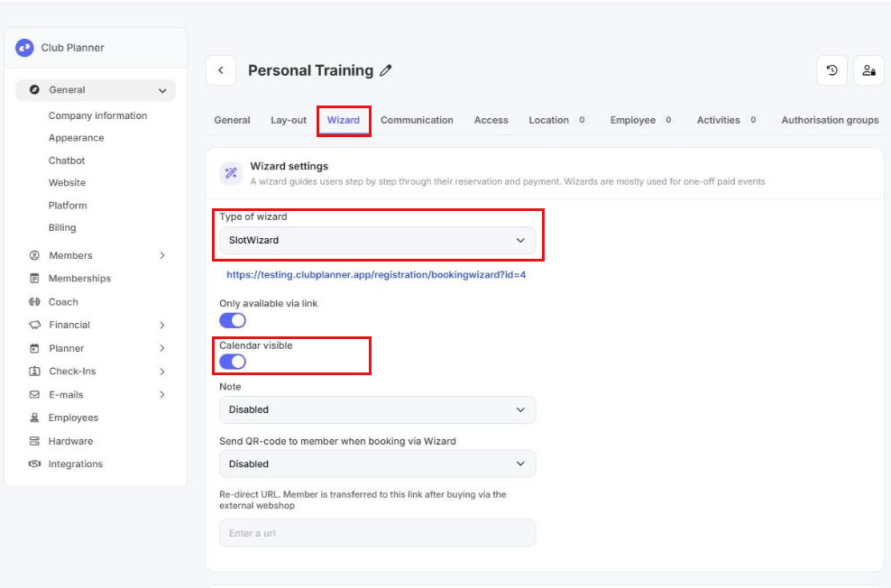The image size is (891, 588).
Task: Click the pencil icon beside Personal Training
Action: [x=386, y=70]
